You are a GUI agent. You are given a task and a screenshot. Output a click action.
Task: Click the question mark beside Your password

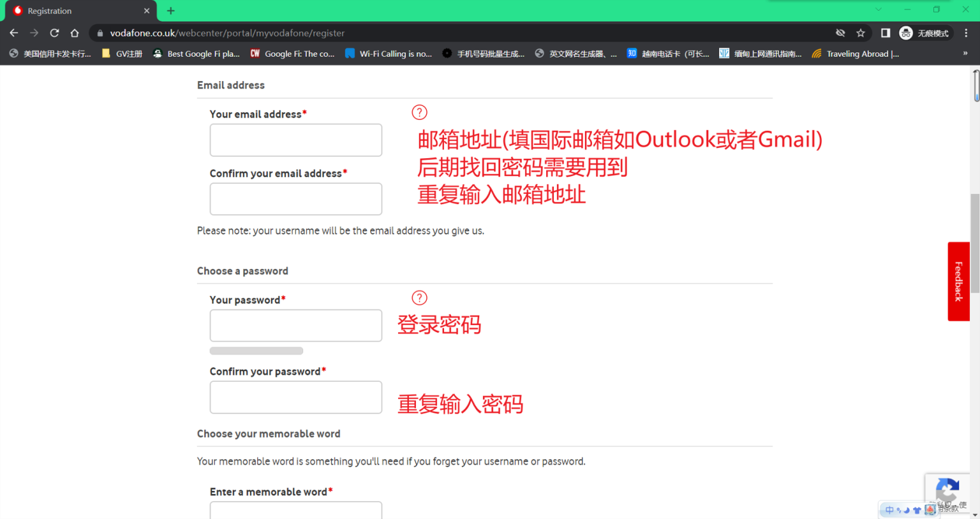tap(419, 298)
